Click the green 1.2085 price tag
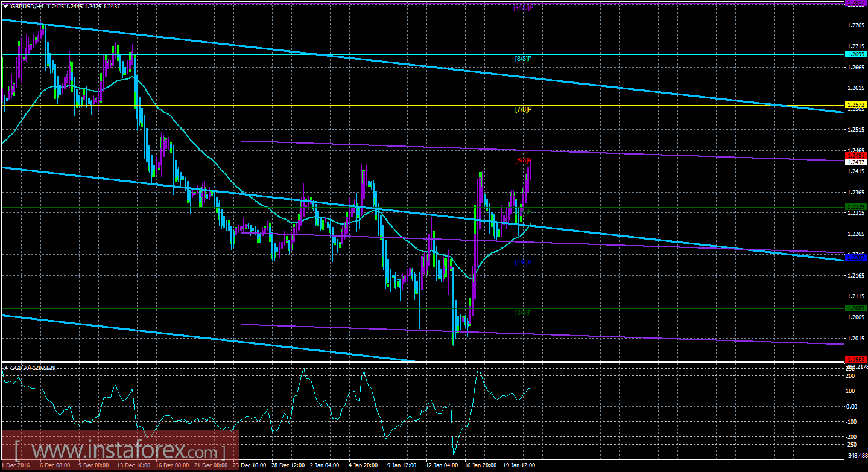Image resolution: width=868 pixels, height=472 pixels. pos(856,308)
